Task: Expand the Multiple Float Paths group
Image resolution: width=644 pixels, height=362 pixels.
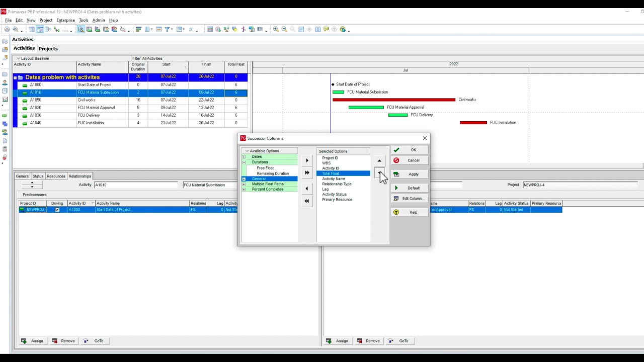Action: [x=244, y=184]
